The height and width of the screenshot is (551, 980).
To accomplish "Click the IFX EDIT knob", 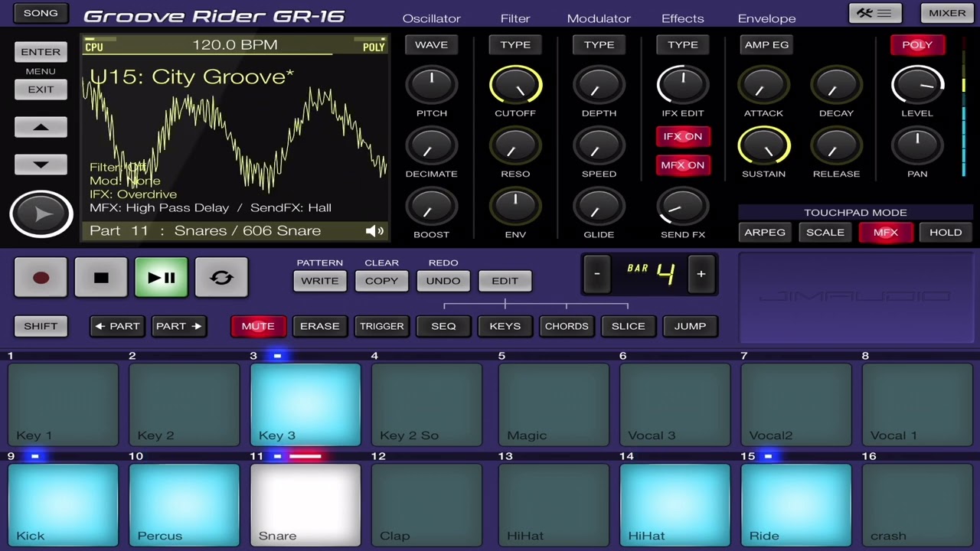I will coord(683,85).
